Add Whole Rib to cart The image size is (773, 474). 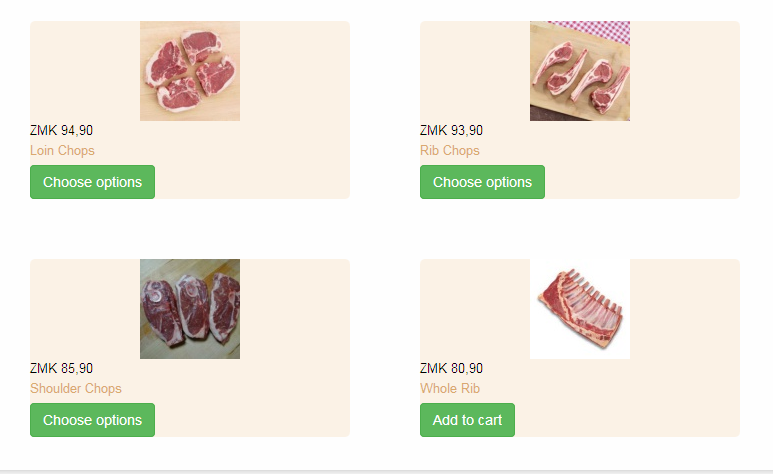point(467,420)
